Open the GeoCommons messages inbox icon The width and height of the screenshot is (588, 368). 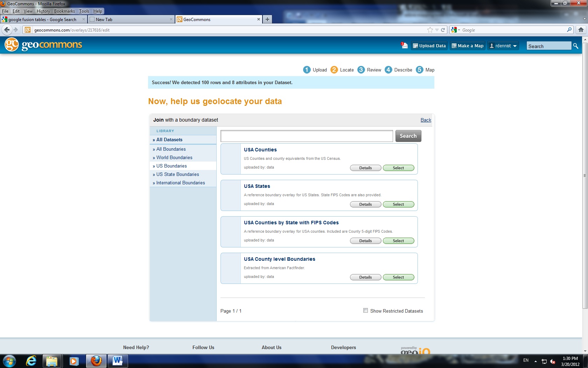405,46
